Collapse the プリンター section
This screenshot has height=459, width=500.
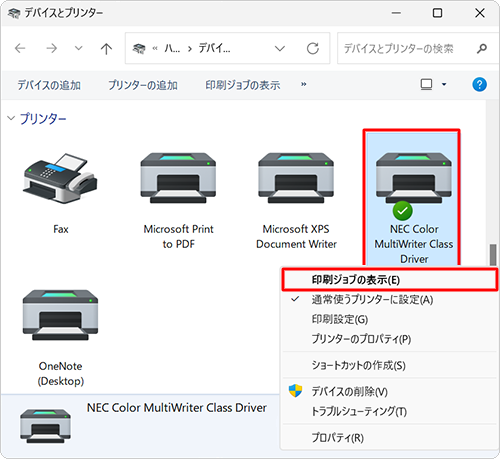coord(11,118)
